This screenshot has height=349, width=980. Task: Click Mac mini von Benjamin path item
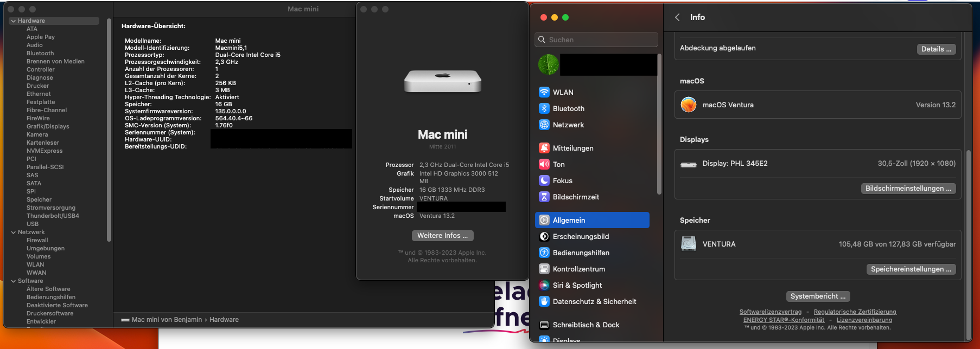(x=167, y=320)
